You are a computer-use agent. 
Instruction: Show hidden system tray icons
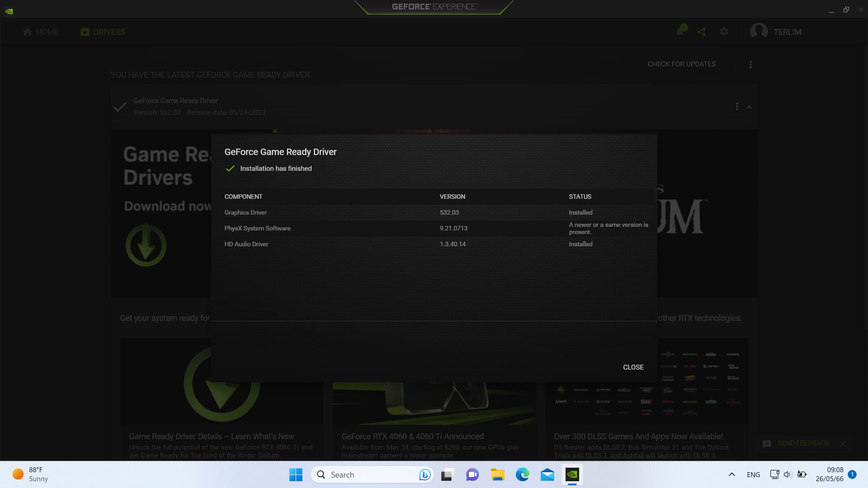point(731,474)
